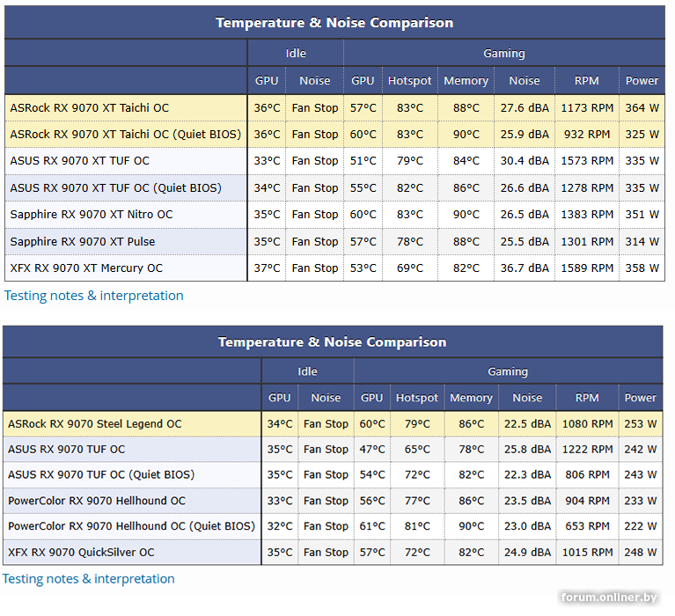Select the 1589 RPM cell
The height and width of the screenshot is (616, 675).
(587, 268)
